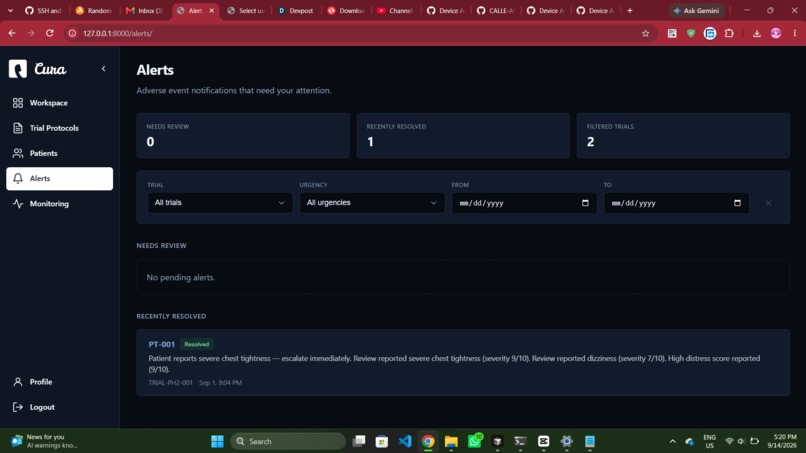This screenshot has width=806, height=453.
Task: Open the terminal from the taskbar
Action: pyautogui.click(x=520, y=441)
